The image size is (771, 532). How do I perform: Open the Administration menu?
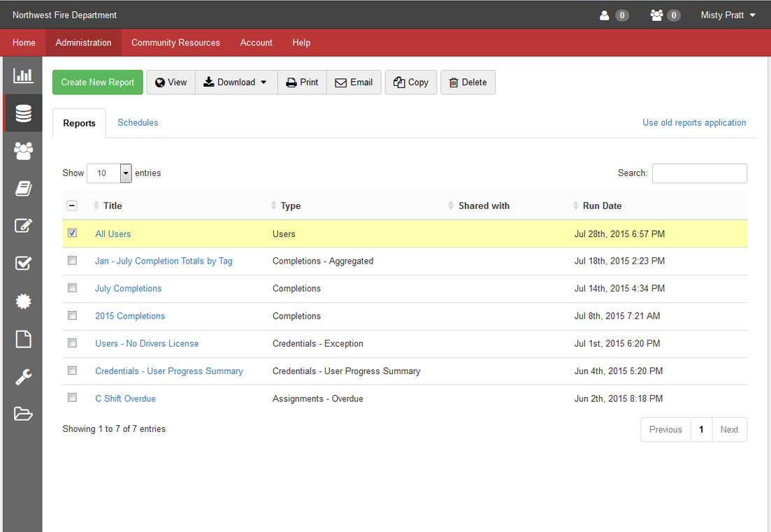pos(84,43)
